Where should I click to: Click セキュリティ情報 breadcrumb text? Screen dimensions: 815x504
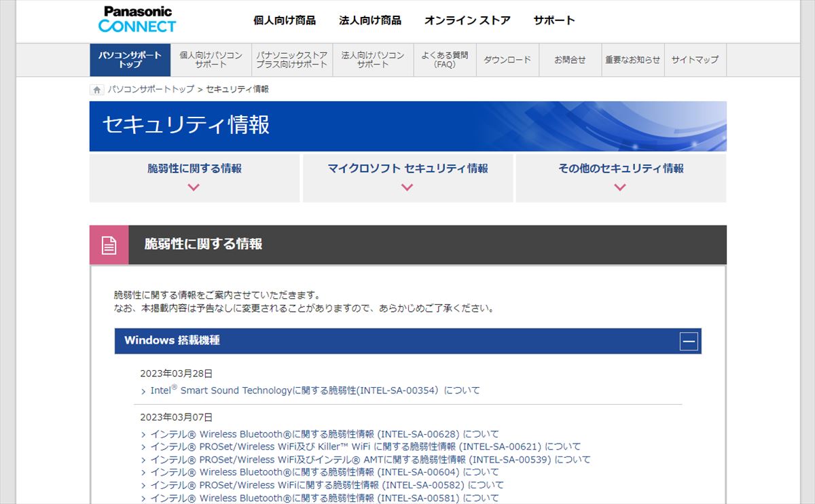(237, 90)
